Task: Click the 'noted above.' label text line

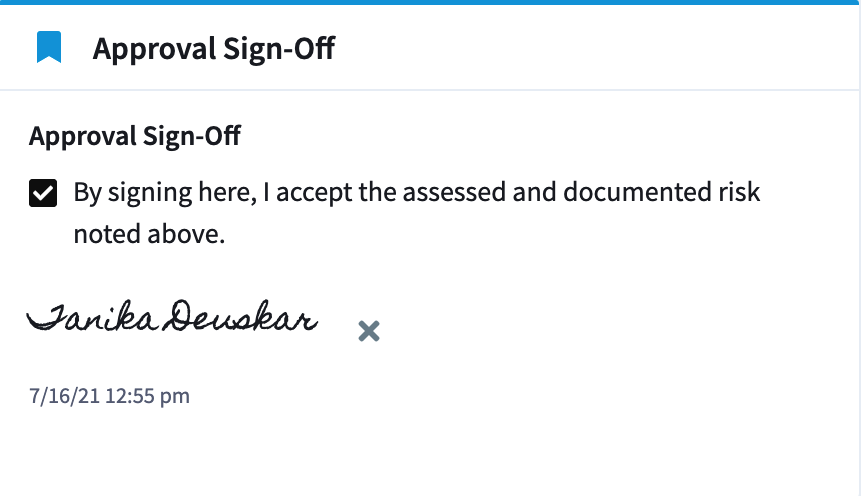Action: pos(149,234)
